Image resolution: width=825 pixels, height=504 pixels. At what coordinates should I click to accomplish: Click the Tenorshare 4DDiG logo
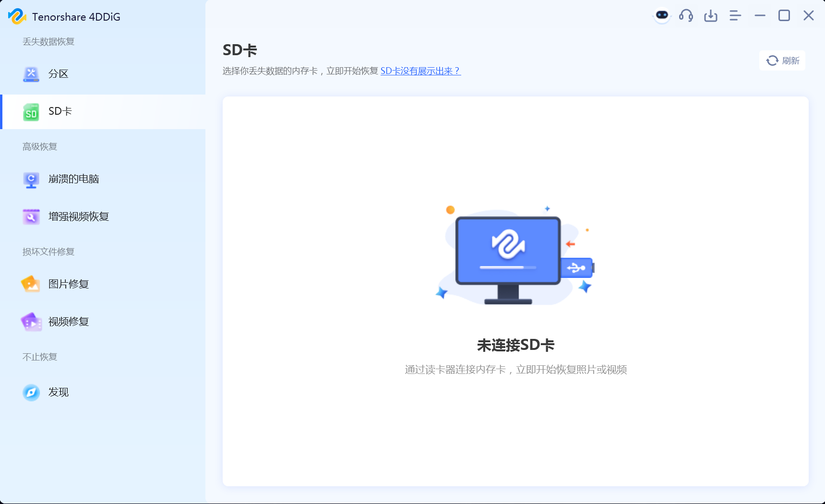click(17, 17)
